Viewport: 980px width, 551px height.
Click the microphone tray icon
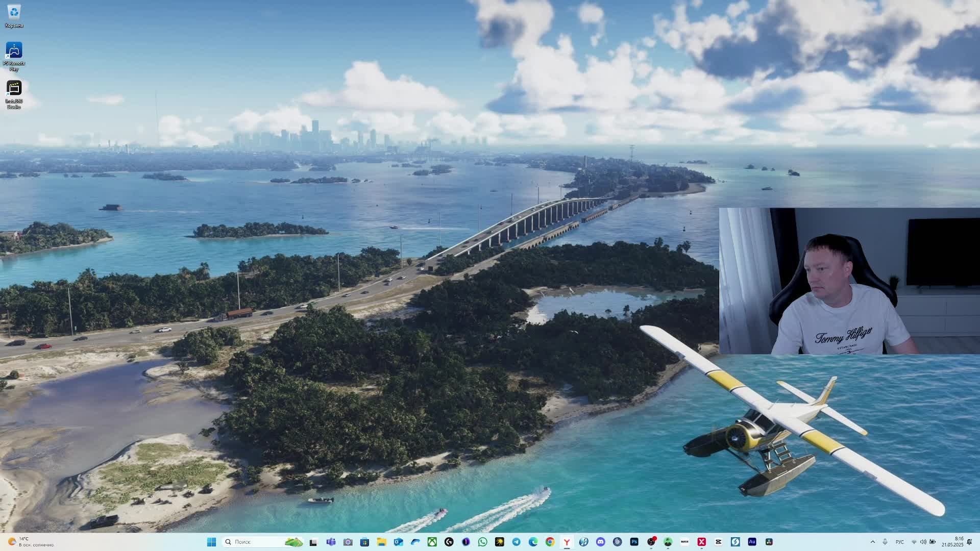coord(885,542)
